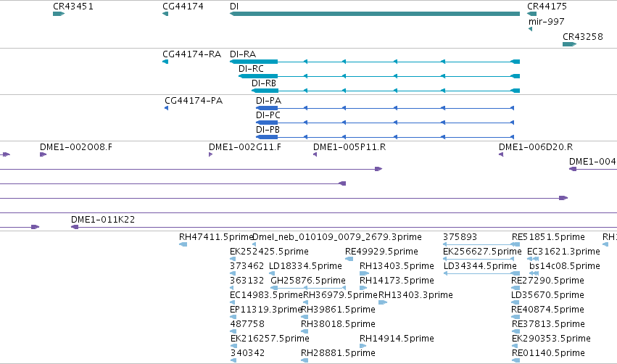Screen dimensions: 617x364
Task: Select the RH14914.5prime EST arrow
Action: click(x=363, y=345)
